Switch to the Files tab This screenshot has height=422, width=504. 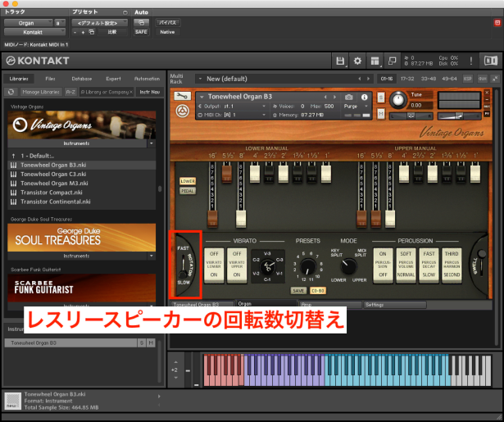[x=50, y=79]
